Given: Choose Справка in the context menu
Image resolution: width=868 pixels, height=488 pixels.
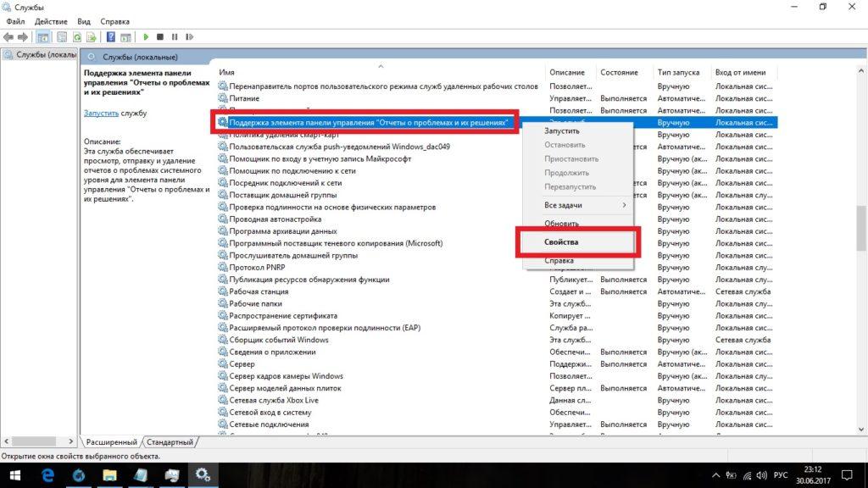Looking at the screenshot, I should click(578, 261).
